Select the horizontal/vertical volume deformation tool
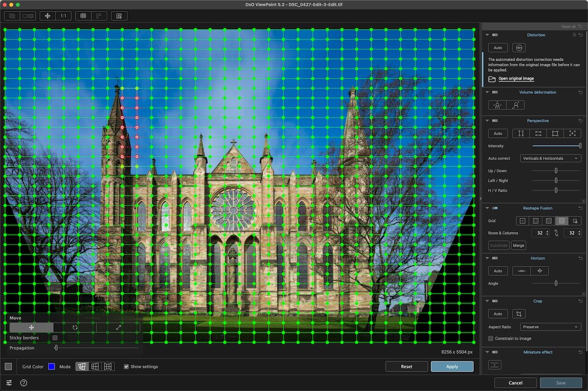The image size is (588, 391). 497,105
